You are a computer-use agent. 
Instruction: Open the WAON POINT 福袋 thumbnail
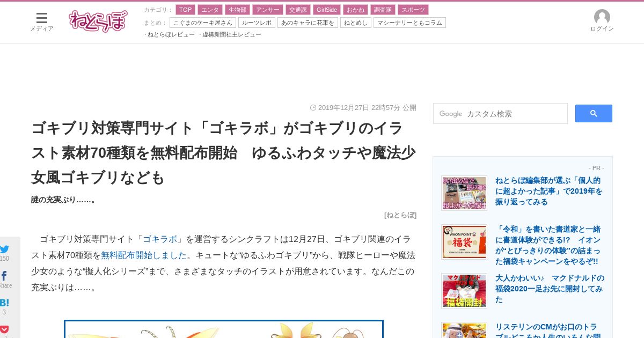tap(464, 241)
